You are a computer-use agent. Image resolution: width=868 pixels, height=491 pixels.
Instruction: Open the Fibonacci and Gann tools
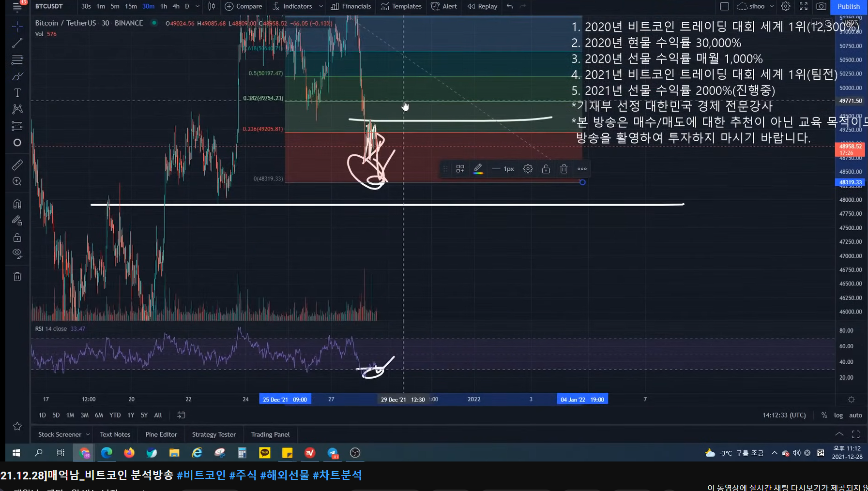click(17, 60)
